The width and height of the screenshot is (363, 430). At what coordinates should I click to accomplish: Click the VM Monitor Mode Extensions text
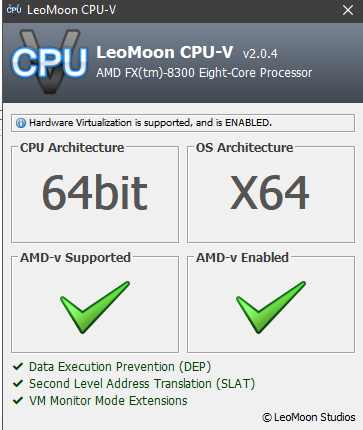(108, 401)
